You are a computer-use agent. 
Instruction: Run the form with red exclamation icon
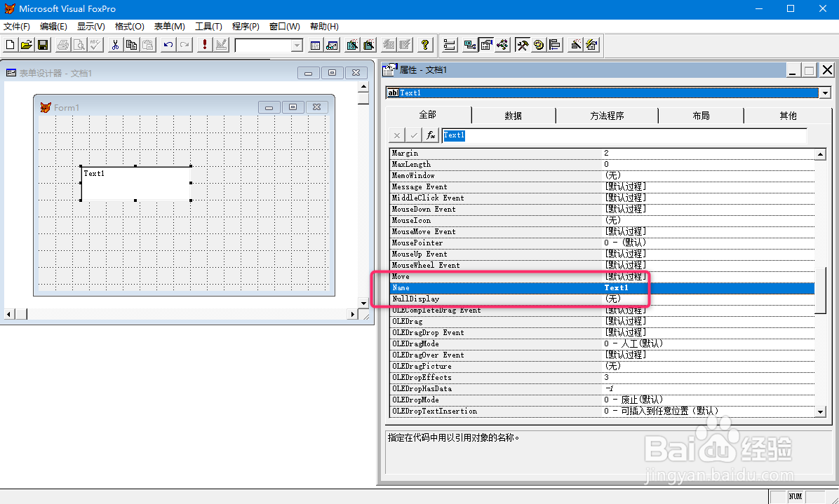coord(204,46)
